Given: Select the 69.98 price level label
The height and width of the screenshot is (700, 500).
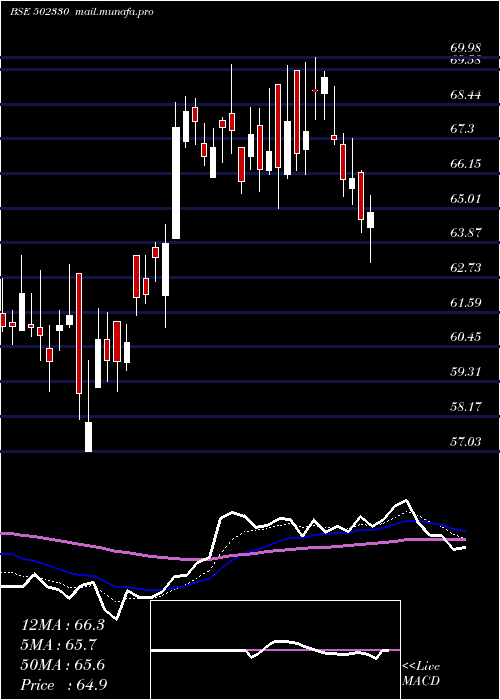Looking at the screenshot, I should point(465,47).
